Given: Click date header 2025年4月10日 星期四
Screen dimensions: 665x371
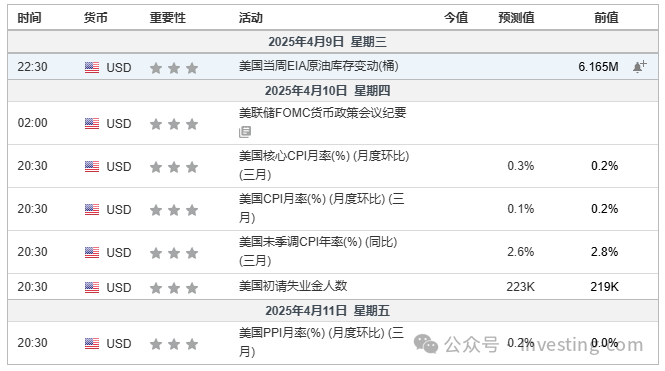Looking at the screenshot, I should [327, 90].
